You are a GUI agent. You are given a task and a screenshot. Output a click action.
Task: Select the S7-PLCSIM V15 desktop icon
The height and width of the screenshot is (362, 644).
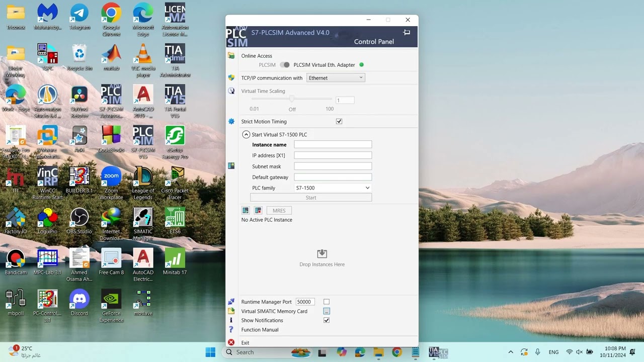[x=143, y=142]
